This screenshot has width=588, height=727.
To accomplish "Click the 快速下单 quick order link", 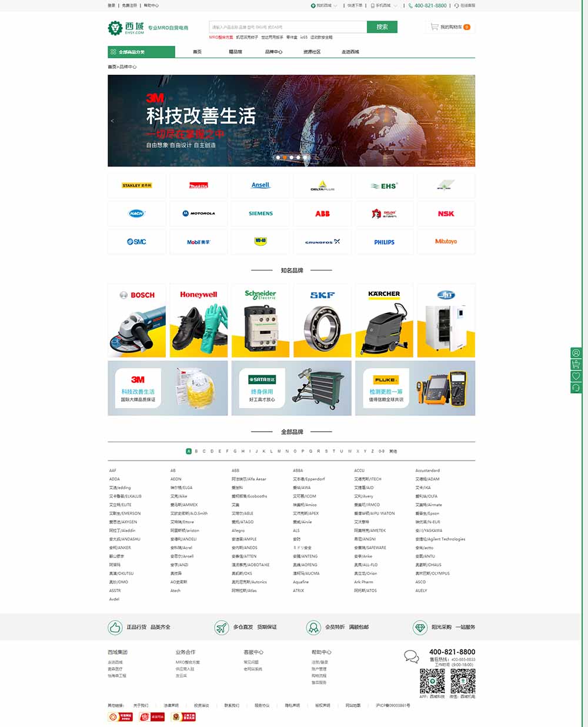I will point(355,5).
